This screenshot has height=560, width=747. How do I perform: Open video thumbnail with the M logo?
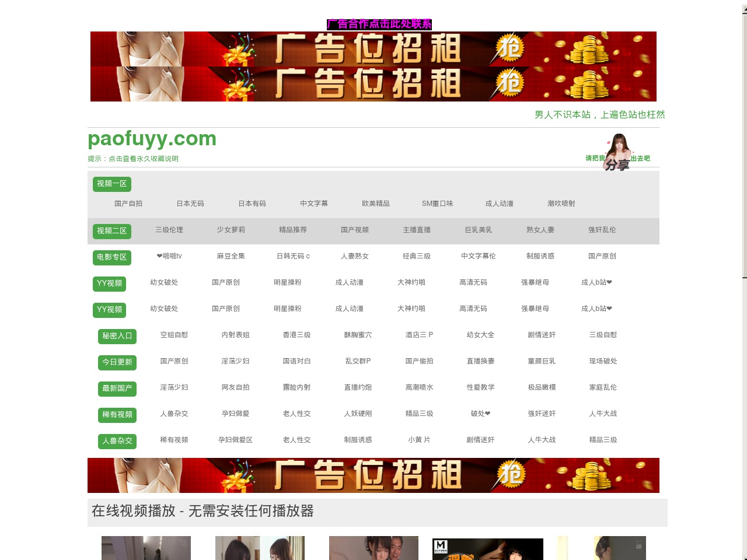(x=488, y=549)
